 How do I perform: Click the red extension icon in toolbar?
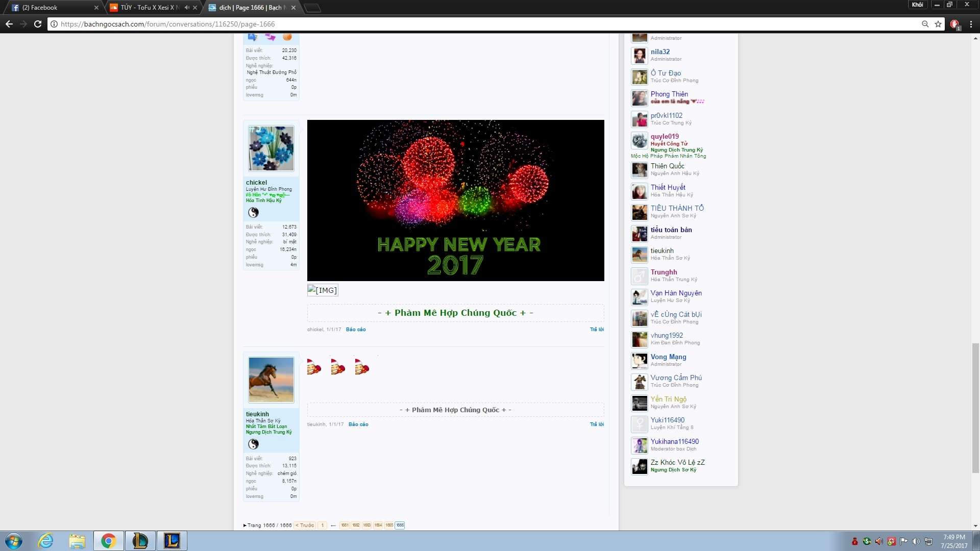click(x=954, y=24)
